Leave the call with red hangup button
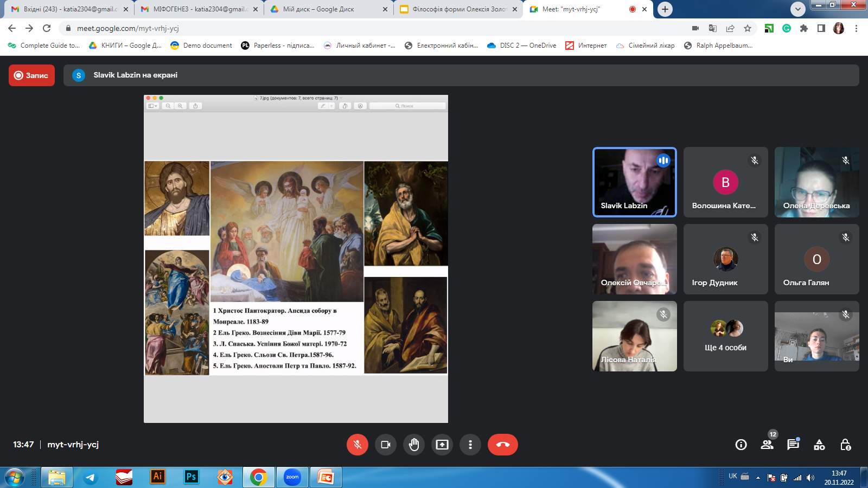This screenshot has height=488, width=868. pos(503,445)
